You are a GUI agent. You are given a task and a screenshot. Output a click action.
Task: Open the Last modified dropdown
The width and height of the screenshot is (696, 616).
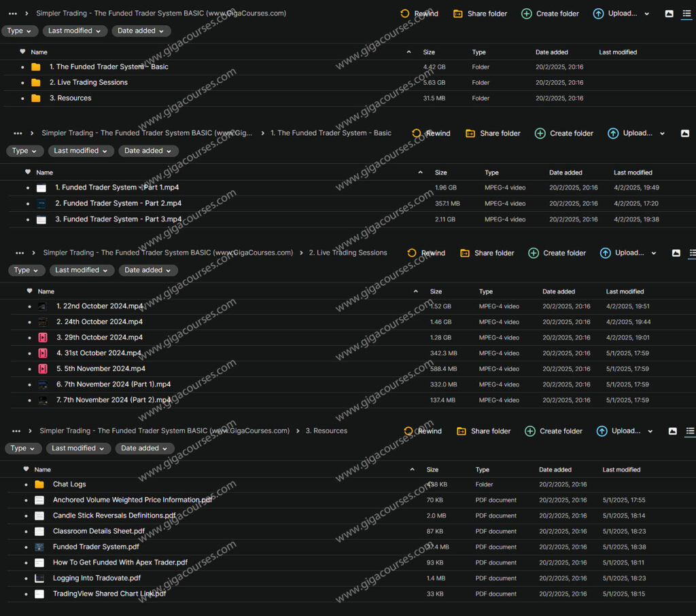75,31
